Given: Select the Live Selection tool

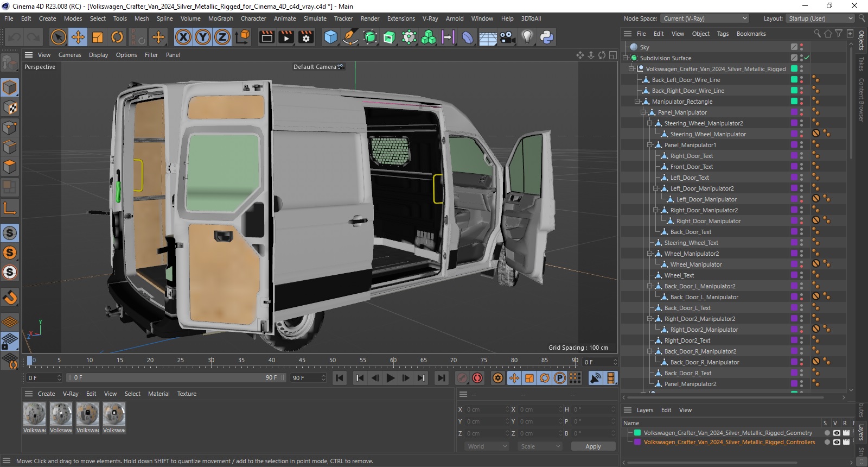Looking at the screenshot, I should [58, 37].
